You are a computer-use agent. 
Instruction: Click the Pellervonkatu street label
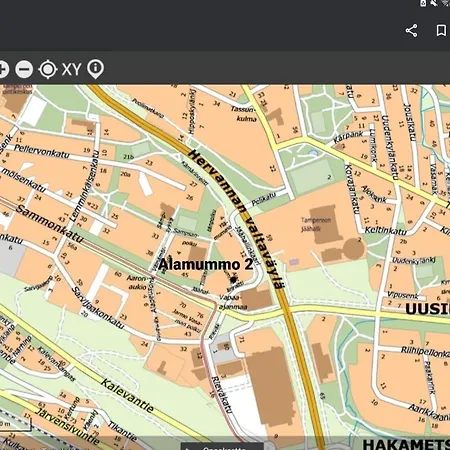click(x=42, y=151)
